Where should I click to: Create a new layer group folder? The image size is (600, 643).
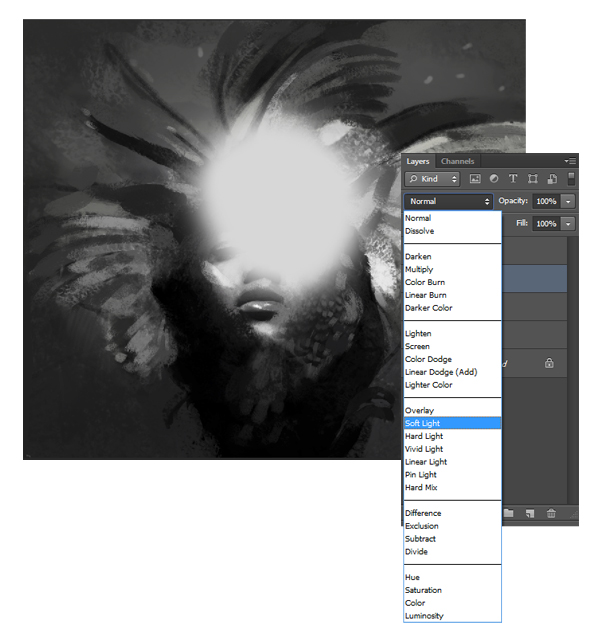pos(509,513)
